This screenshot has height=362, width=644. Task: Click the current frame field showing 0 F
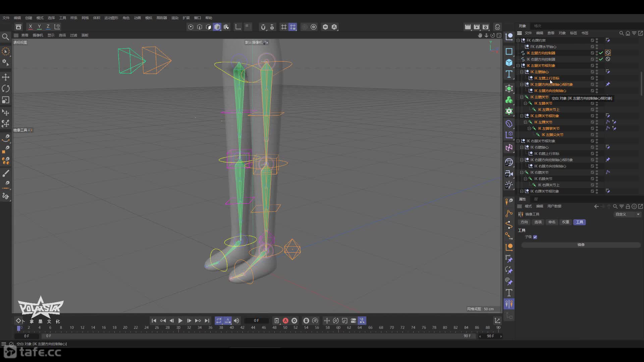(x=256, y=321)
